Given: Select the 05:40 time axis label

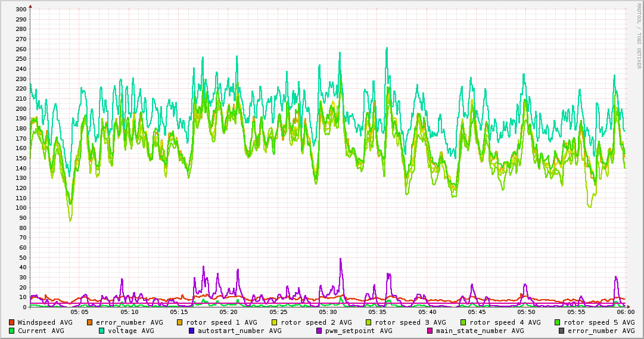Looking at the screenshot, I should [427, 312].
